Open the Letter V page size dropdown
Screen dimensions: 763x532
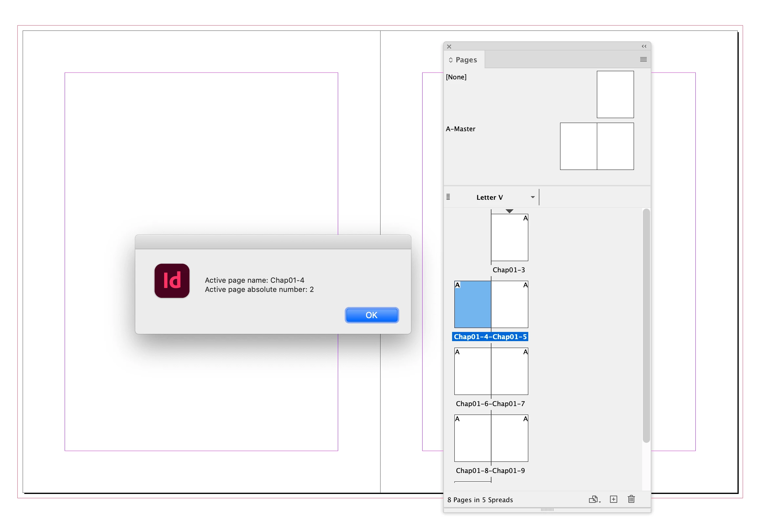pos(533,197)
